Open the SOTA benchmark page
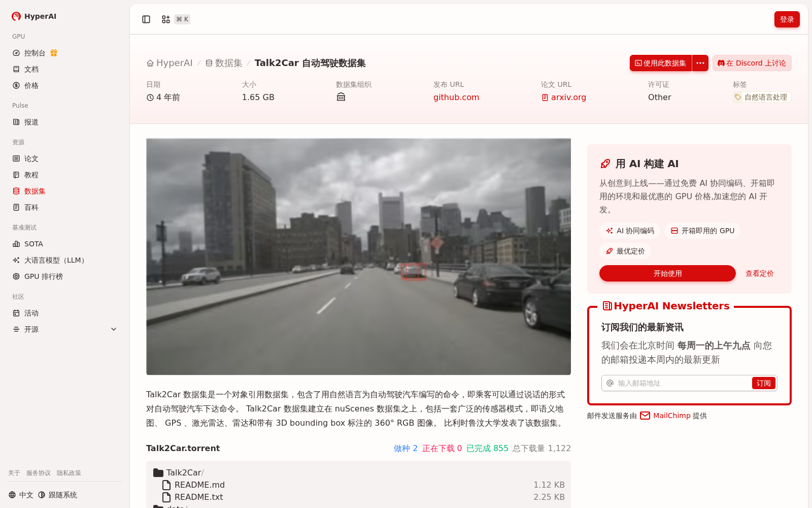812x508 pixels. (65, 244)
